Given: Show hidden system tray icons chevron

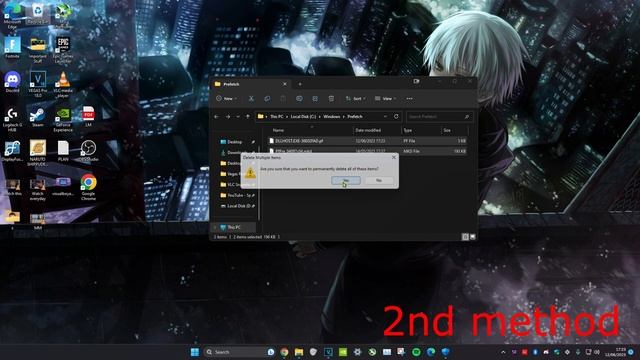Looking at the screenshot, I should tap(503, 352).
